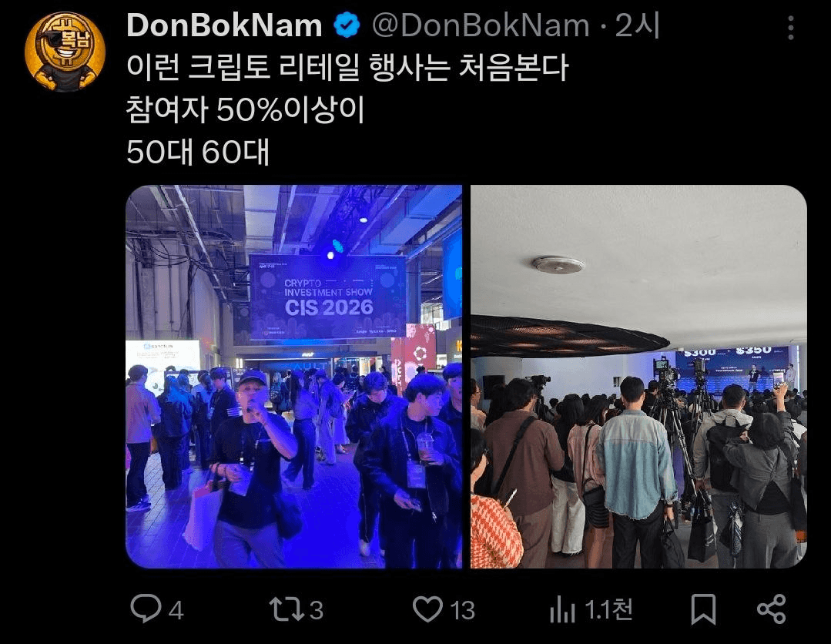
Task: Bookmark this post with the bookmark icon
Action: tap(704, 609)
